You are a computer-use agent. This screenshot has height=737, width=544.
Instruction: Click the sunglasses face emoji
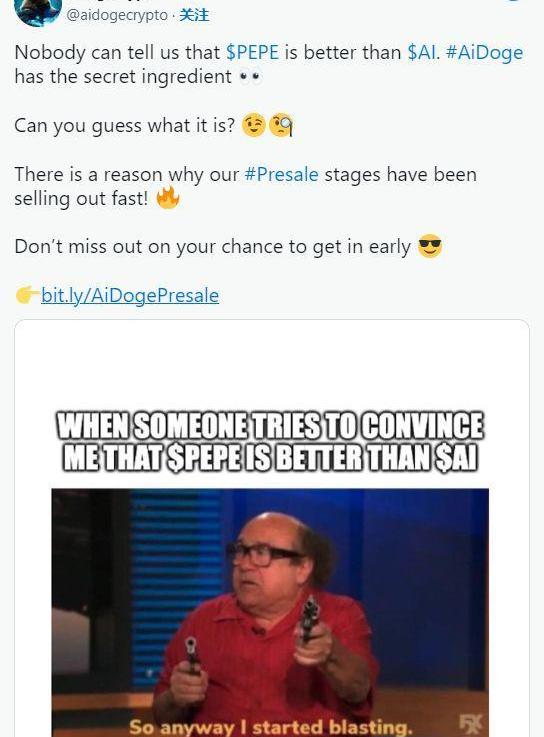coord(430,246)
